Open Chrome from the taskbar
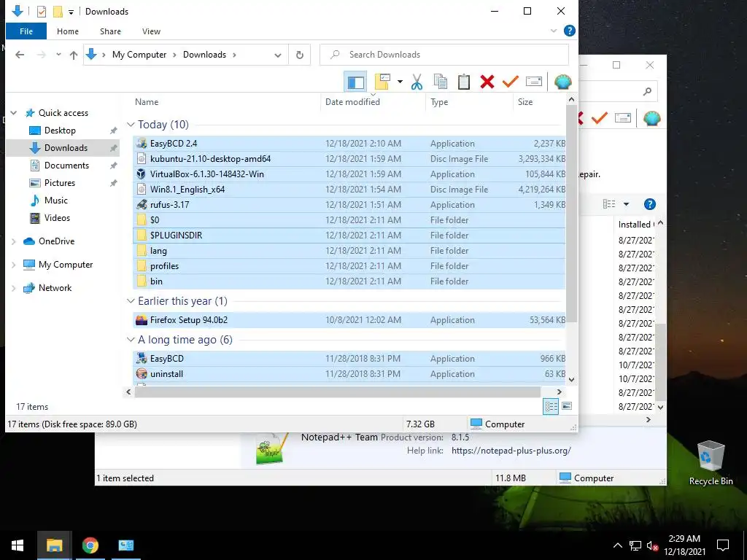 (90, 545)
